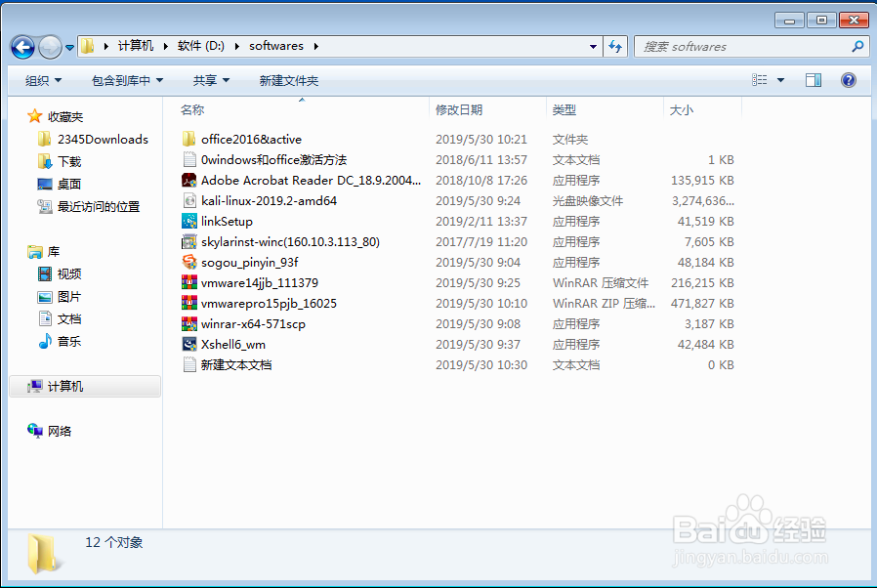Open the view options dropdown arrow
The width and height of the screenshot is (877, 588).
coord(780,80)
